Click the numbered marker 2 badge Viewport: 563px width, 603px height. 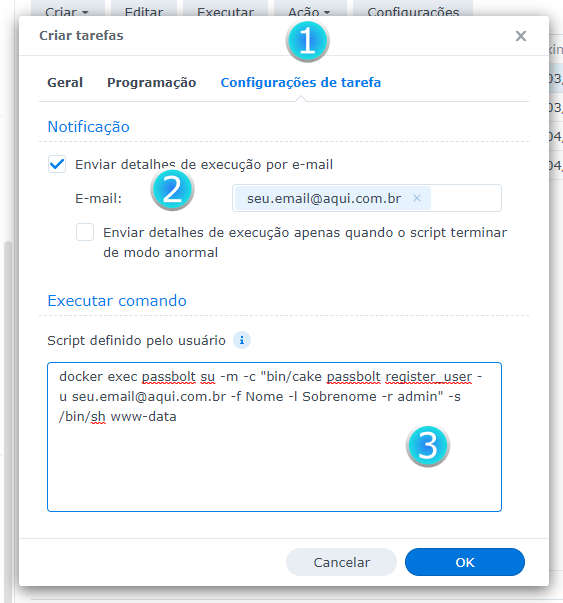[x=172, y=190]
